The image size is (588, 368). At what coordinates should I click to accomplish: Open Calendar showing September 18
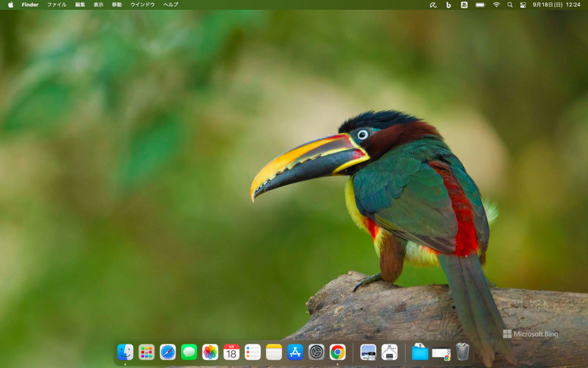pyautogui.click(x=231, y=352)
